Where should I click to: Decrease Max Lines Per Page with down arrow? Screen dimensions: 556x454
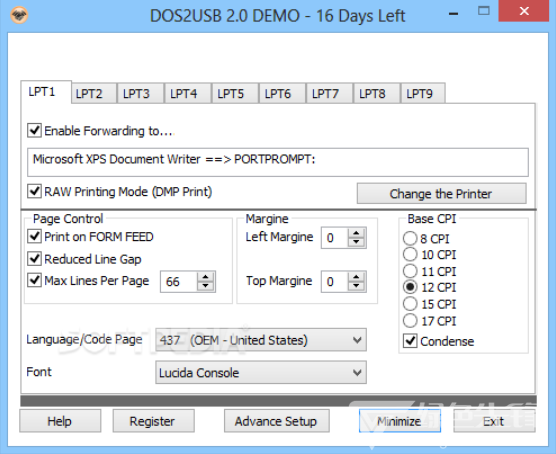(x=205, y=286)
